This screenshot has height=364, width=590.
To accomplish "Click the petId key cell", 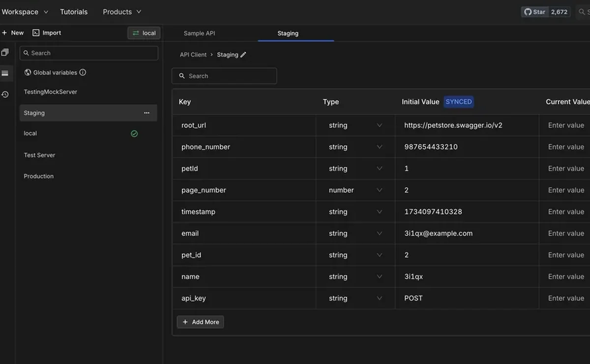I will (244, 168).
